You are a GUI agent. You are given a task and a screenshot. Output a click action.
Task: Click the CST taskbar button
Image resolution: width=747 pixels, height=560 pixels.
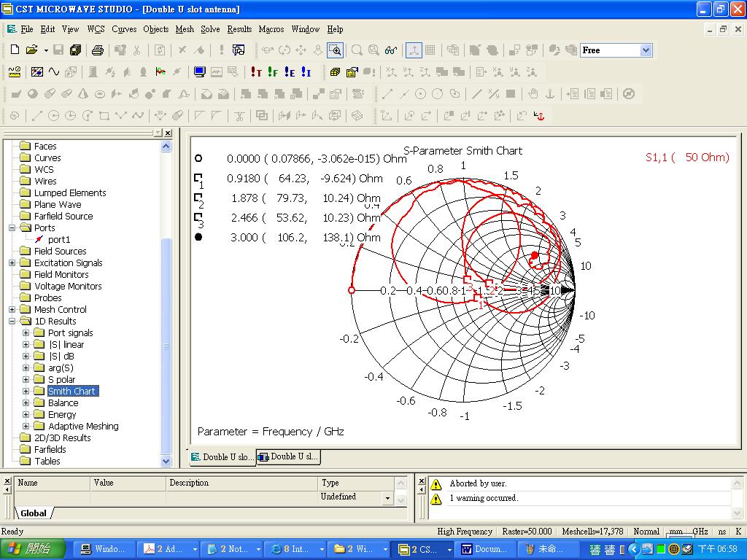pyautogui.click(x=422, y=549)
